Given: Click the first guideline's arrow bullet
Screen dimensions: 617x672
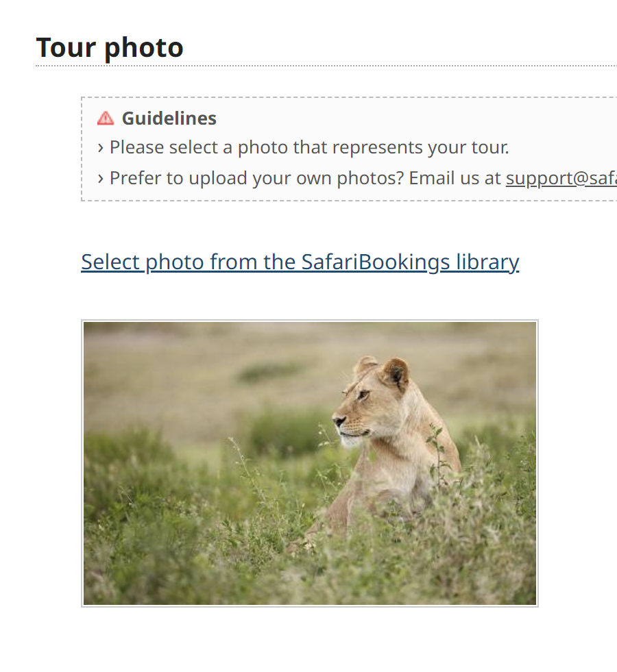Looking at the screenshot, I should coord(101,148).
